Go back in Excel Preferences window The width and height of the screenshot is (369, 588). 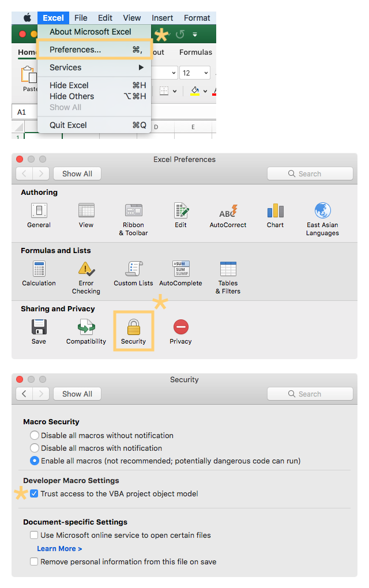[x=24, y=174]
